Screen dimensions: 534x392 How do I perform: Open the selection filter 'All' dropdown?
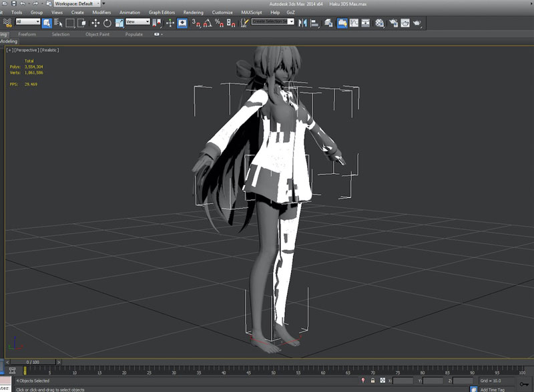(x=28, y=22)
